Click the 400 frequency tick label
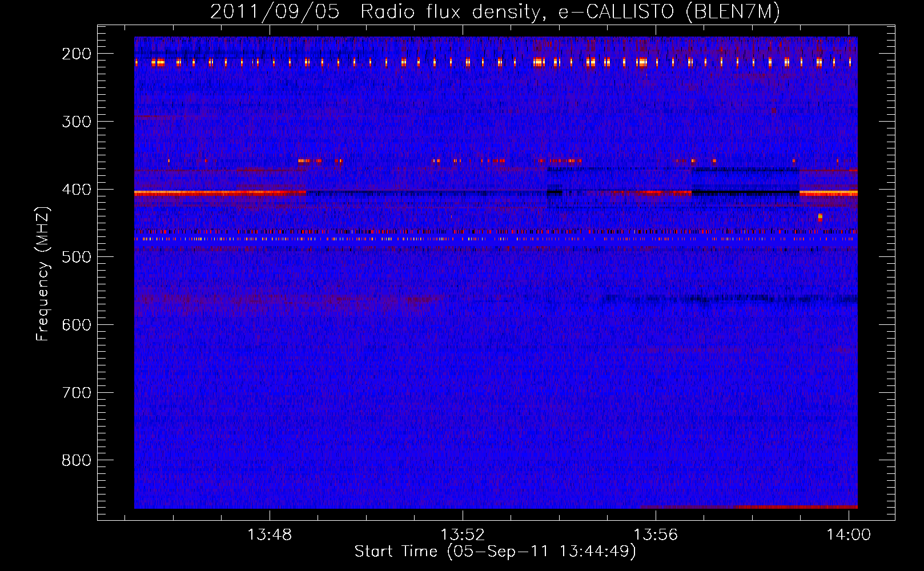This screenshot has width=924, height=571. point(77,190)
